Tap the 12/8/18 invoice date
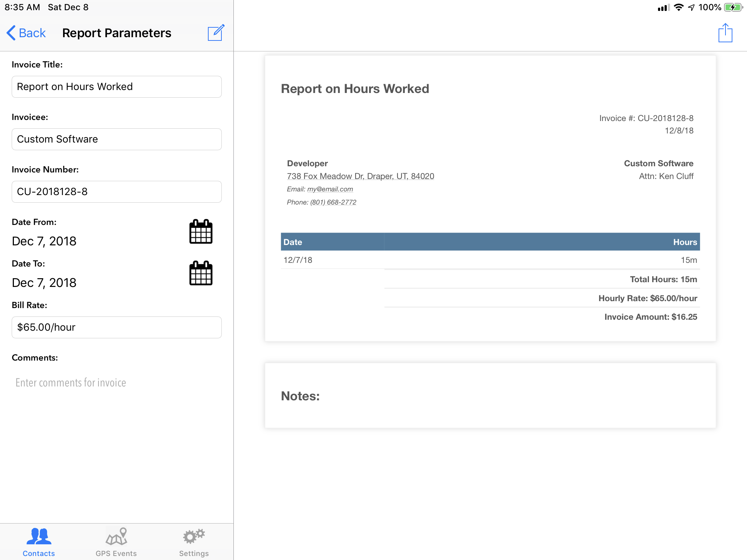This screenshot has height=560, width=747. tap(679, 131)
